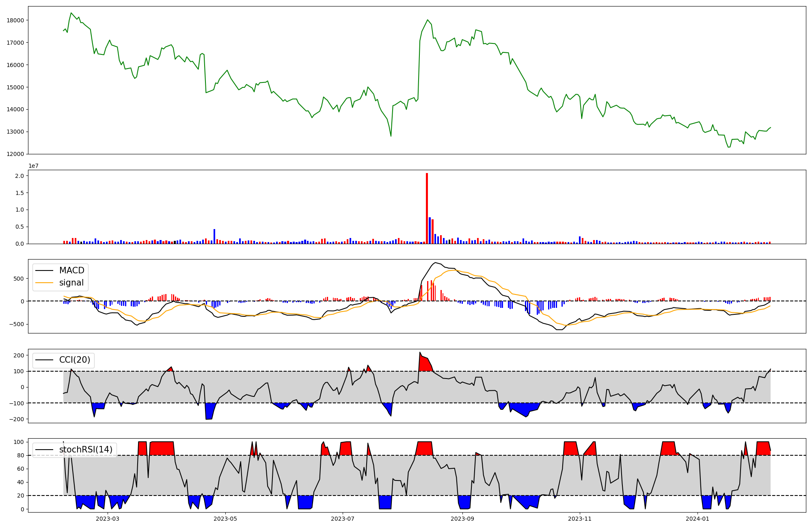Click the stochRSI(14) legend entry
The width and height of the screenshot is (812, 528).
[86, 450]
